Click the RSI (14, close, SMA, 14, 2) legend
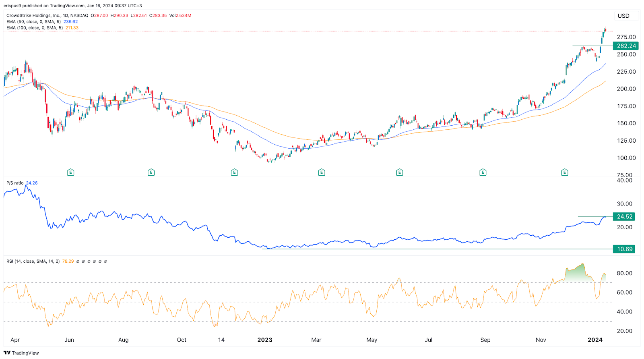644x359 pixels. coord(33,261)
